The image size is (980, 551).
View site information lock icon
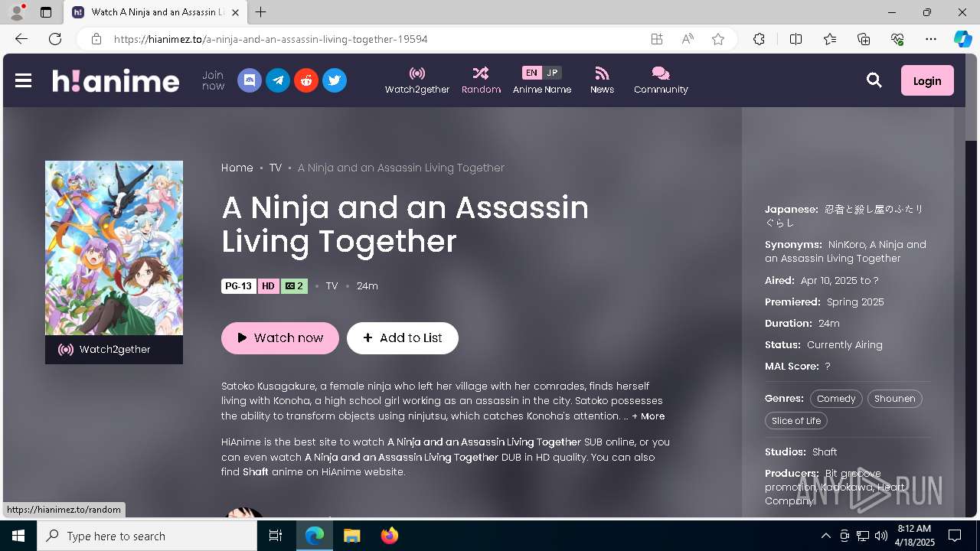point(96,39)
